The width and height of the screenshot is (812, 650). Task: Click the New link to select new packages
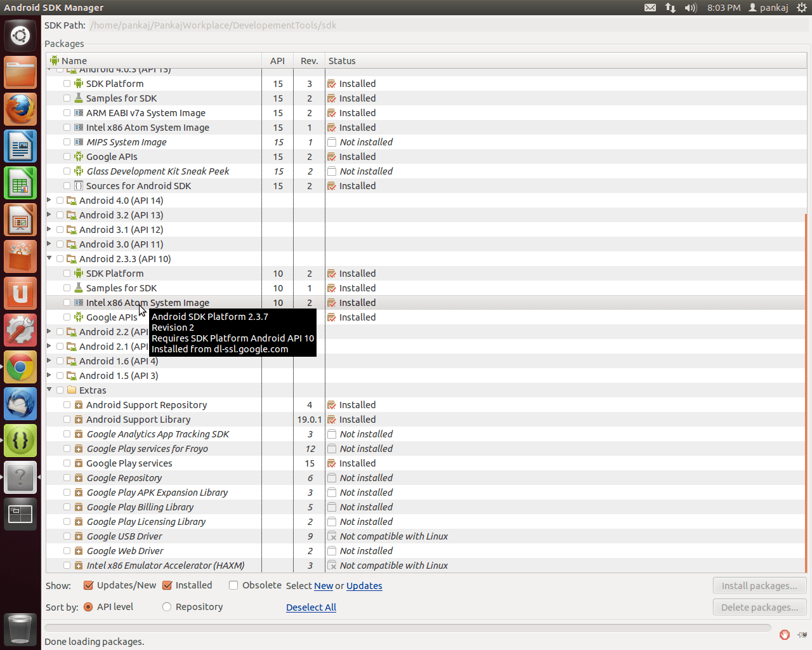coord(324,586)
